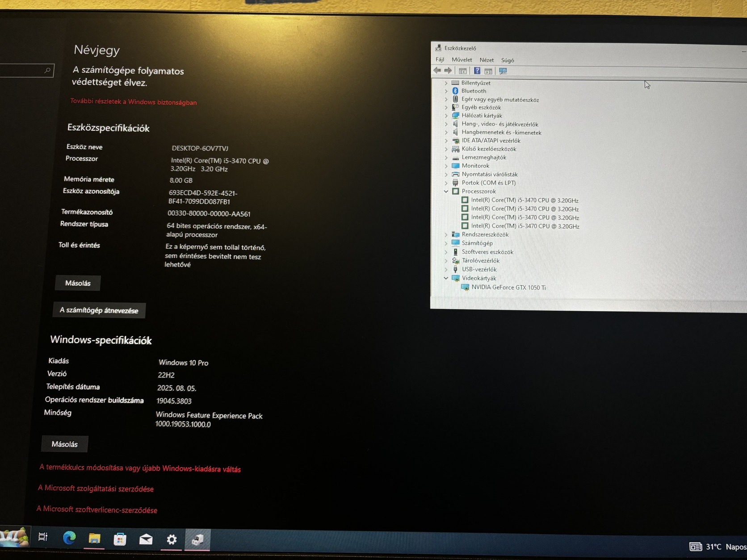
Task: Click the printer icon beside Nyomtatási várólisták
Action: coord(456,174)
